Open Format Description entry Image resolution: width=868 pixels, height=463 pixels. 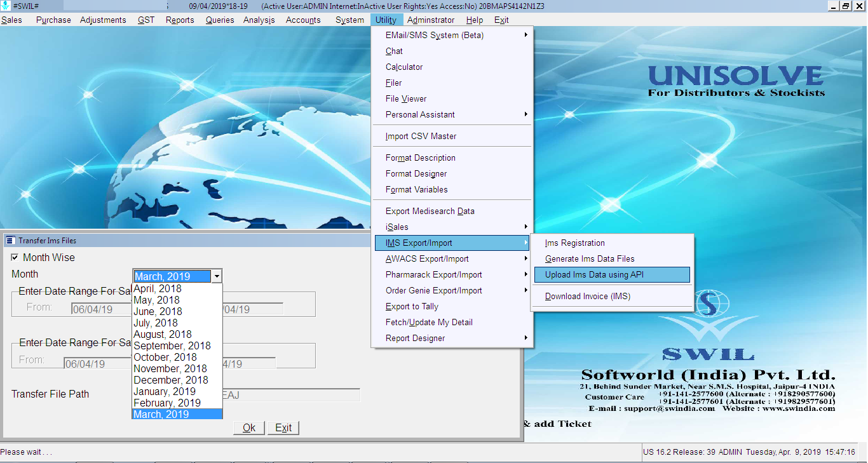tap(452, 158)
